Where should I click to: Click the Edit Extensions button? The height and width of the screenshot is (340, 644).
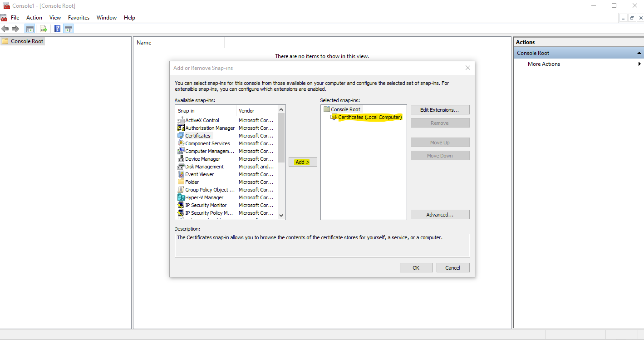pyautogui.click(x=439, y=109)
